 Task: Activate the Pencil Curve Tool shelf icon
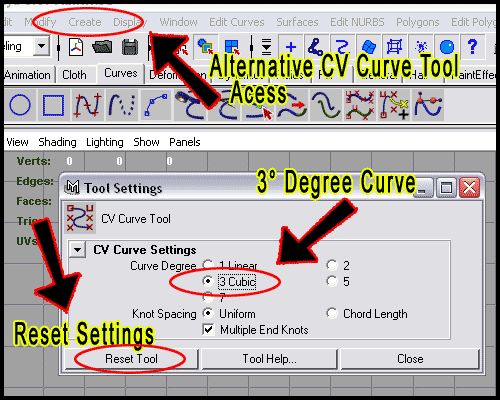click(x=122, y=105)
